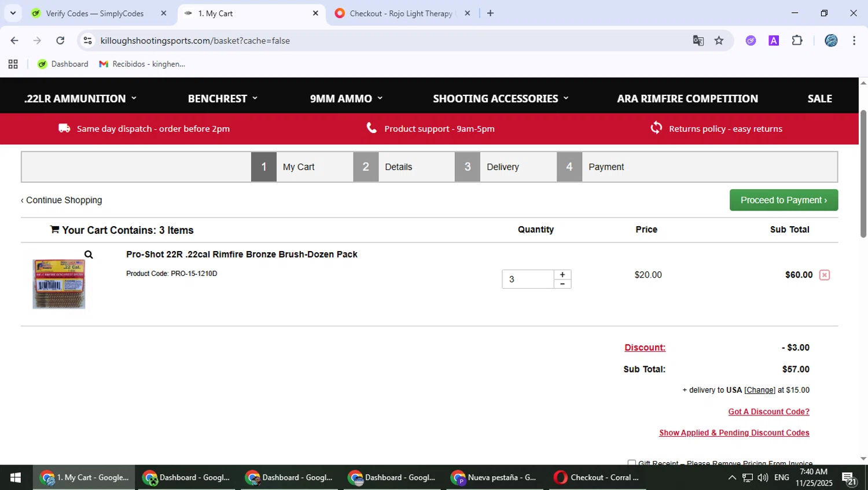Open the apps grid in bookmarks bar
The image size is (868, 490).
point(13,64)
